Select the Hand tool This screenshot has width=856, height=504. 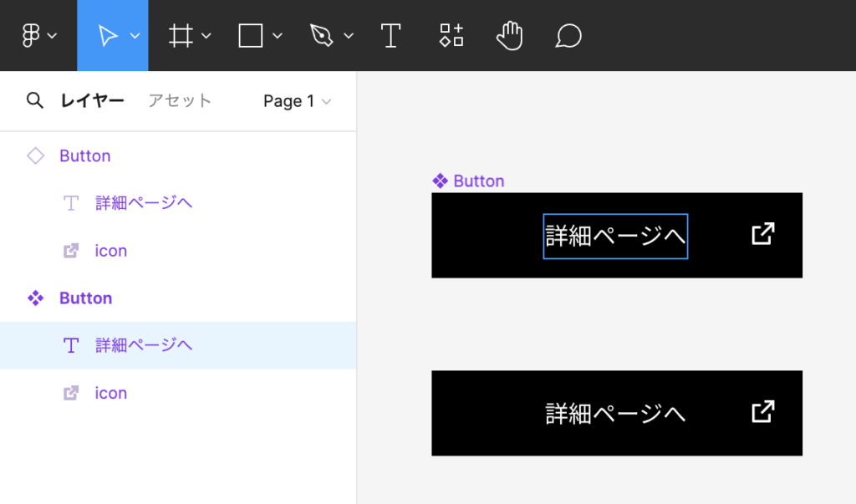(x=509, y=36)
